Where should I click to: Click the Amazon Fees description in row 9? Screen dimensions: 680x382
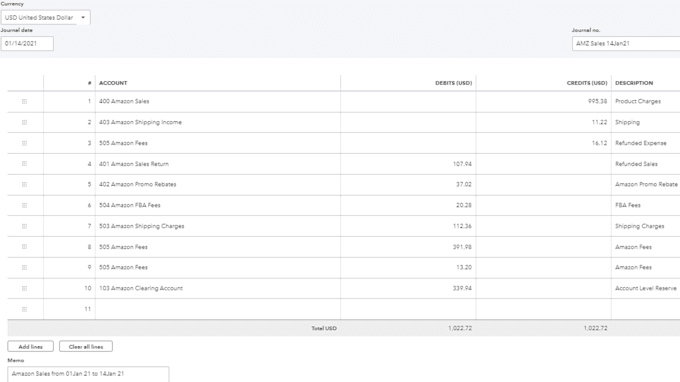633,267
